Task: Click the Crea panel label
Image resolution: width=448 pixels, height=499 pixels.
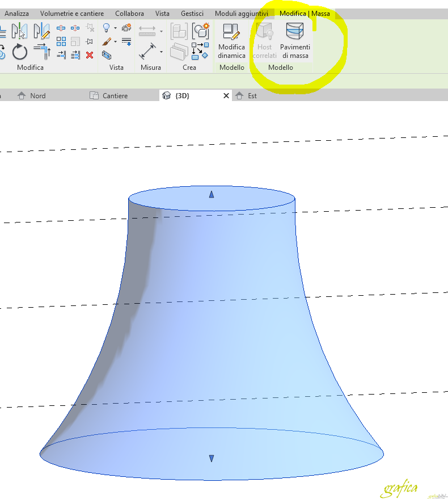Action: (x=189, y=68)
